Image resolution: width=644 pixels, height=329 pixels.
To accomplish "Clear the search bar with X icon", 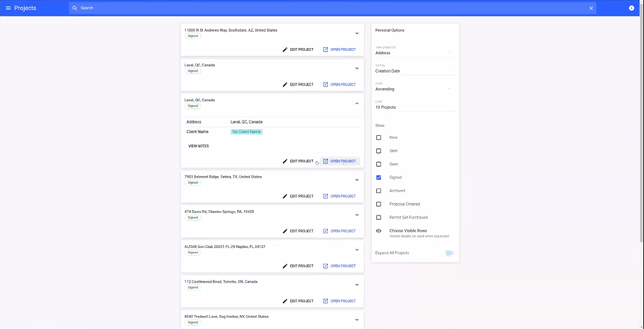I will 591,8.
